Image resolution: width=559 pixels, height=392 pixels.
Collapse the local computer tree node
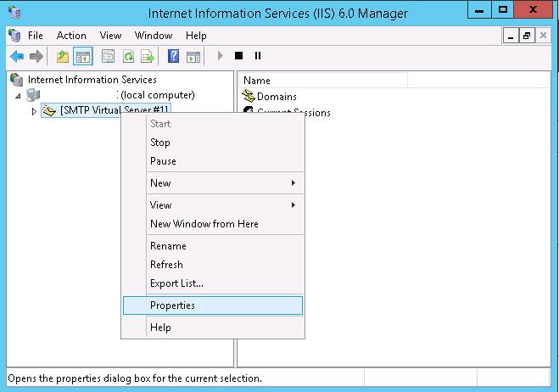[x=19, y=96]
